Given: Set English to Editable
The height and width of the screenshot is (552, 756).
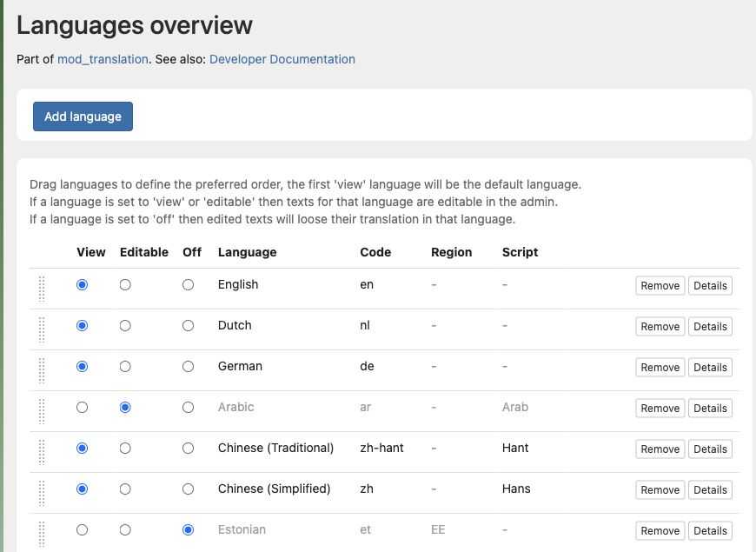Looking at the screenshot, I should [x=125, y=284].
